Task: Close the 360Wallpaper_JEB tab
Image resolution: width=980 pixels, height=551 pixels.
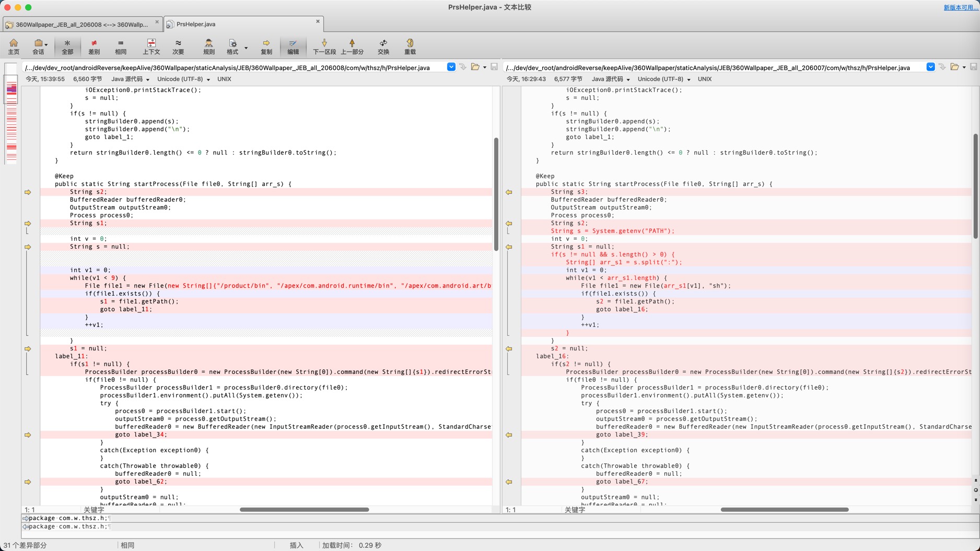Action: (157, 22)
